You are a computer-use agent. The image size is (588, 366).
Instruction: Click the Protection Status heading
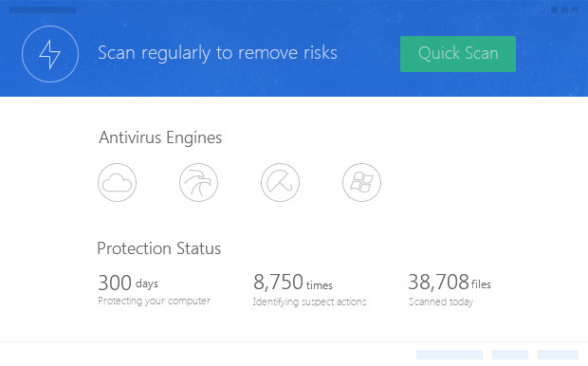[159, 248]
